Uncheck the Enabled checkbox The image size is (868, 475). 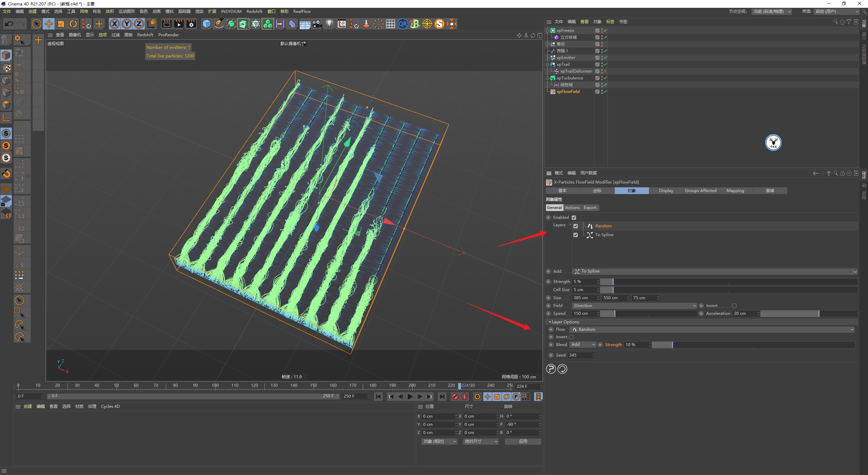coord(574,217)
